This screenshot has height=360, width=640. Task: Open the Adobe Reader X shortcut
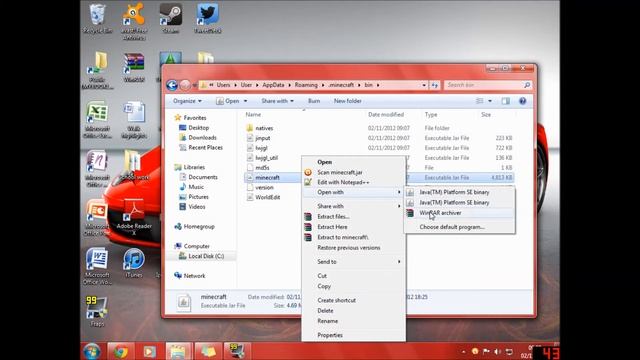click(x=134, y=218)
